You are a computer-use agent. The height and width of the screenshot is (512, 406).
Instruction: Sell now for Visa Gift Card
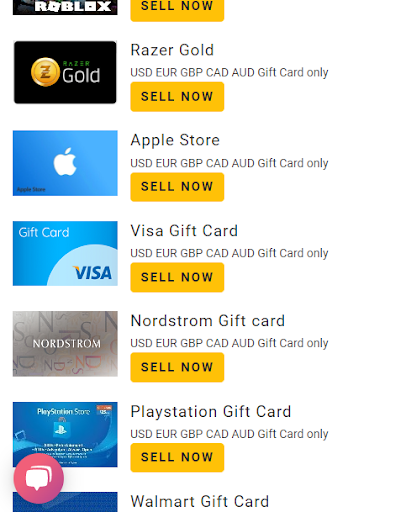point(177,277)
